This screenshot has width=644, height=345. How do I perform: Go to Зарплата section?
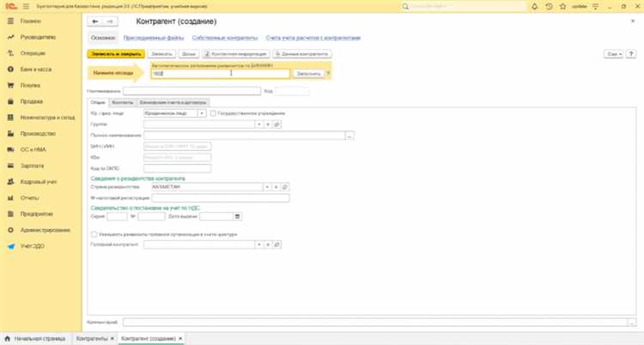32,166
